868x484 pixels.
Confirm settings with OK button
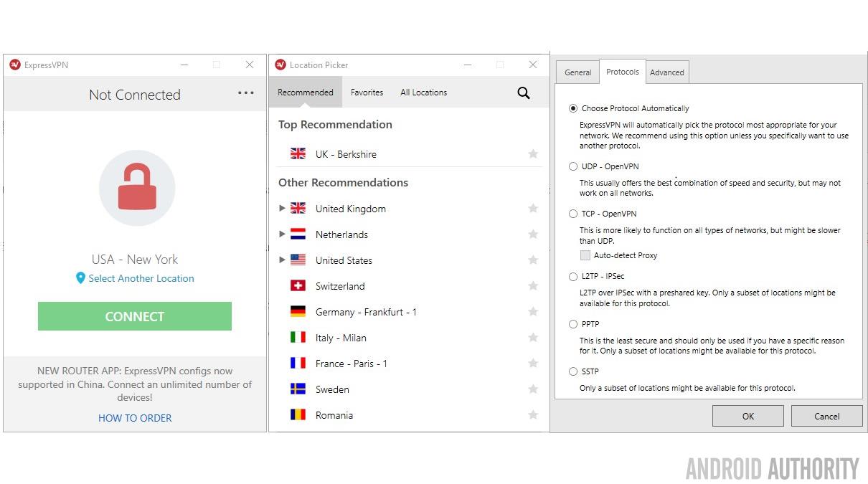pyautogui.click(x=748, y=416)
